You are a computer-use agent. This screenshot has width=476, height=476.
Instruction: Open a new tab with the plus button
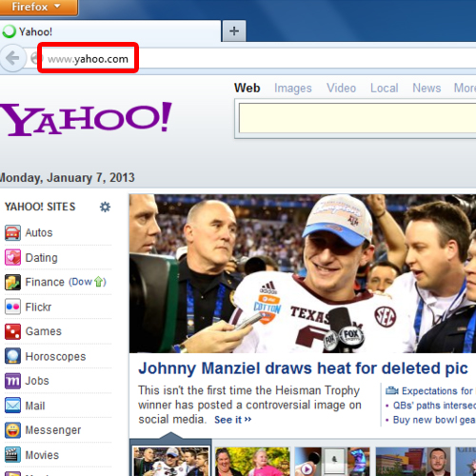(x=234, y=31)
